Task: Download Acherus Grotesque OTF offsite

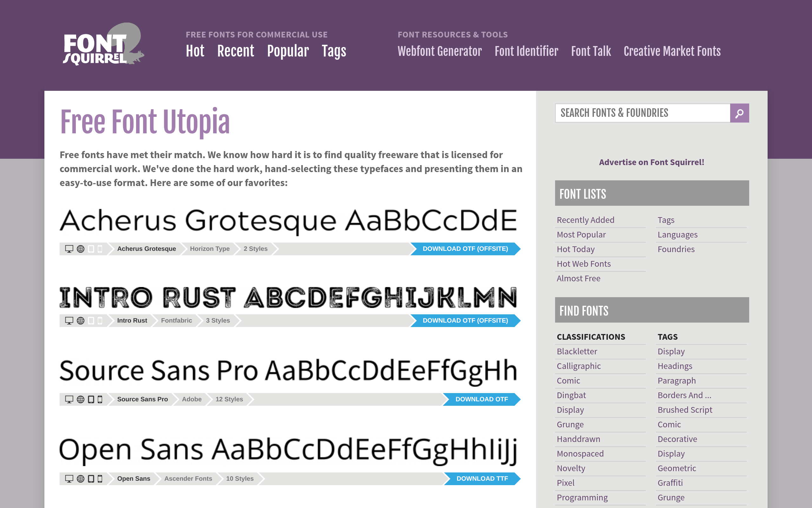Action: point(465,249)
